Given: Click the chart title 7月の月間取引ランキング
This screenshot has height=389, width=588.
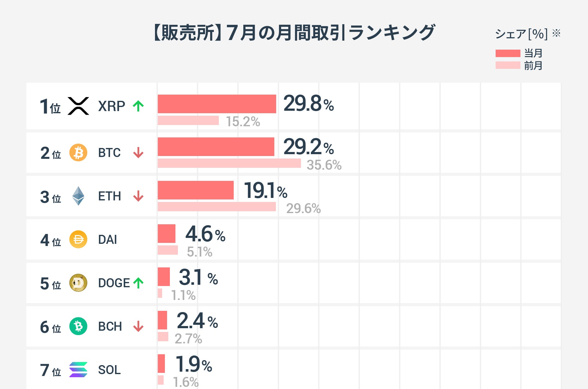Looking at the screenshot, I should [x=294, y=33].
